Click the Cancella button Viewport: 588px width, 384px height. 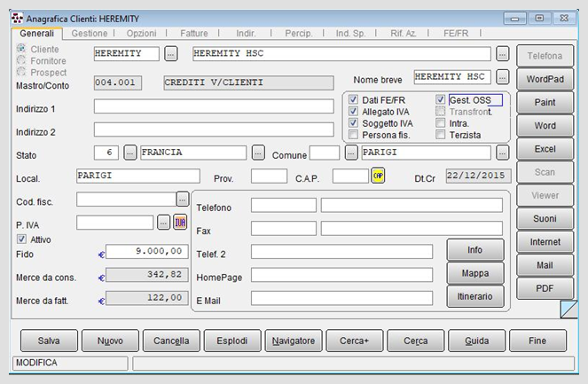[171, 341]
